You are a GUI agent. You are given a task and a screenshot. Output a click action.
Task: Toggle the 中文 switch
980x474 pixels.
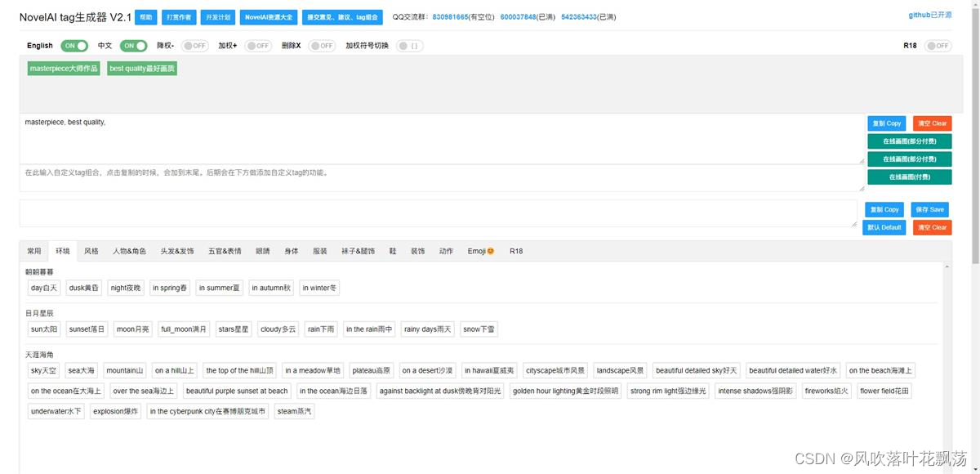coord(133,46)
